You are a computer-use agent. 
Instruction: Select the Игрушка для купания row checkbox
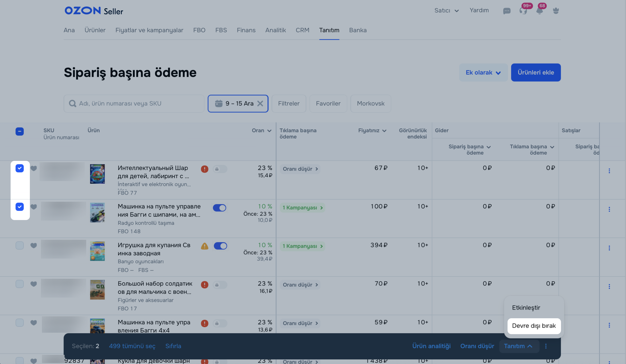click(20, 246)
